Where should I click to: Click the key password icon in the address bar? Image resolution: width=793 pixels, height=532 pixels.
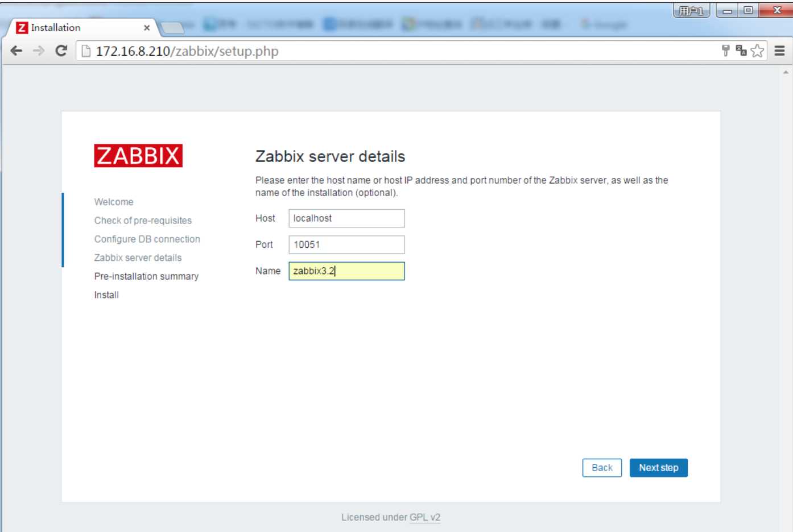coord(725,51)
